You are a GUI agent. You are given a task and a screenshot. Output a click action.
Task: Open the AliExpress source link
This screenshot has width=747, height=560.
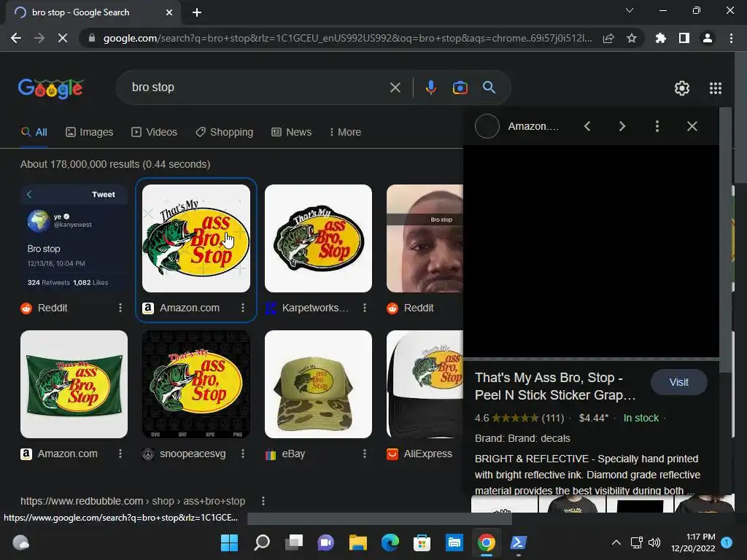point(427,454)
